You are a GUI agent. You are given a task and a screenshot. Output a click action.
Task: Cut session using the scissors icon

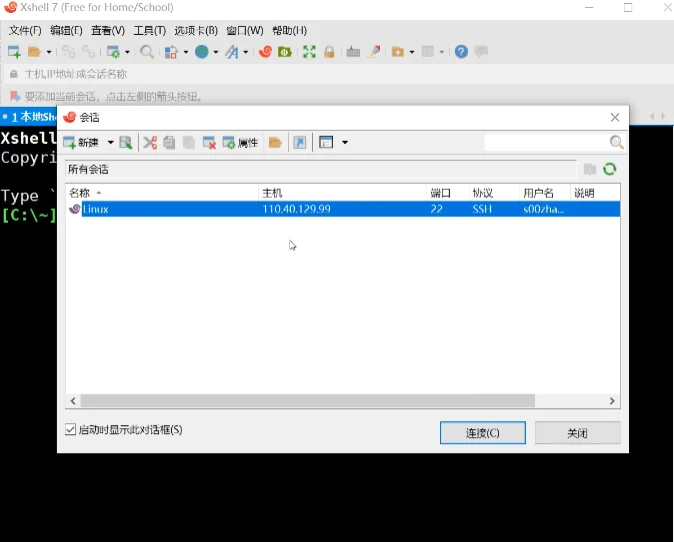tap(150, 142)
